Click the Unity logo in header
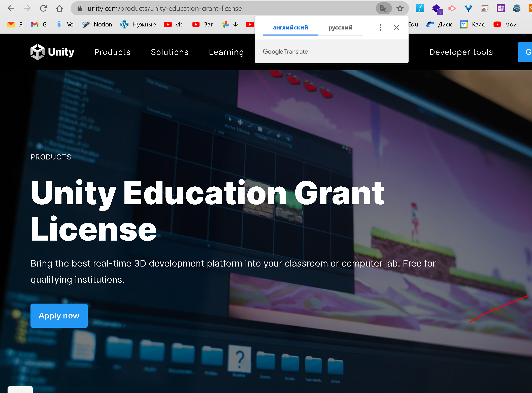This screenshot has width=532, height=393. [x=52, y=52]
